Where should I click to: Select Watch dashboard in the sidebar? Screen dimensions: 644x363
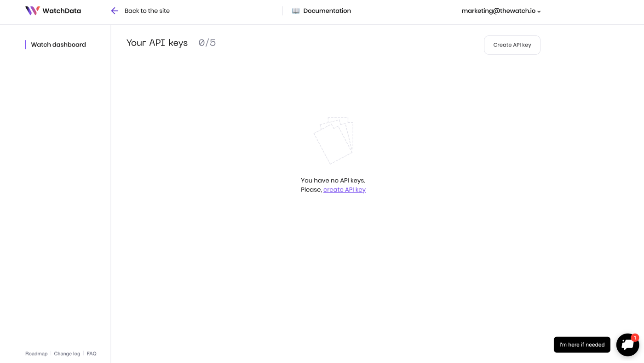[x=58, y=45]
